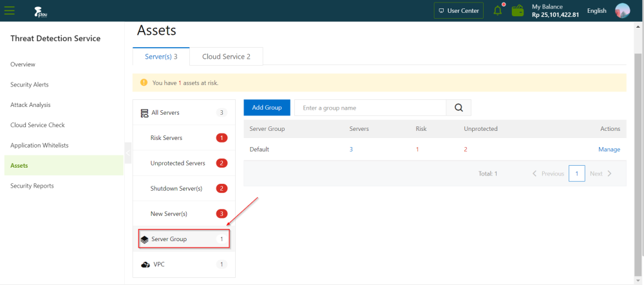Image resolution: width=644 pixels, height=285 pixels.
Task: Click the Total: 1 text
Action: 488,173
